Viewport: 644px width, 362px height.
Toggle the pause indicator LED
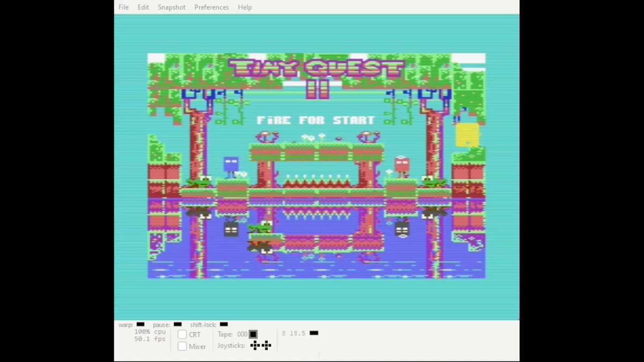coord(178,324)
